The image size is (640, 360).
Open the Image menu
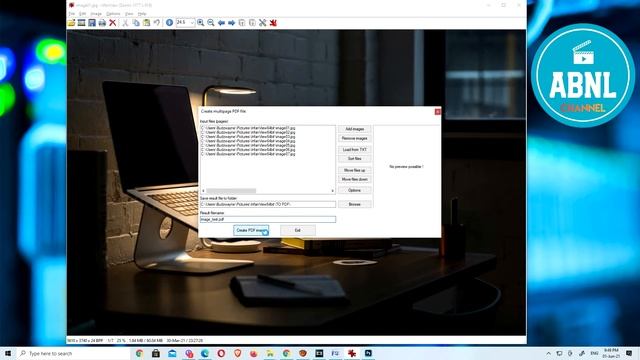coord(96,14)
